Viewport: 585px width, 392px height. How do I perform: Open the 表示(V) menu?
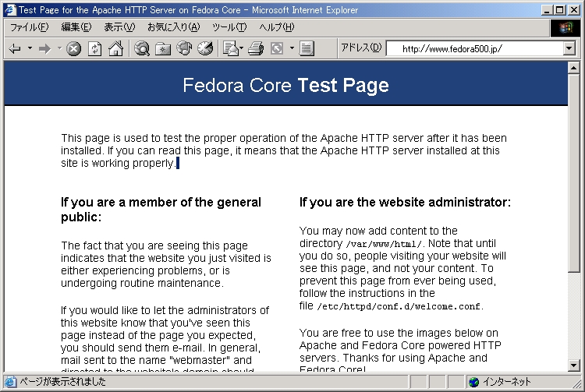(119, 27)
